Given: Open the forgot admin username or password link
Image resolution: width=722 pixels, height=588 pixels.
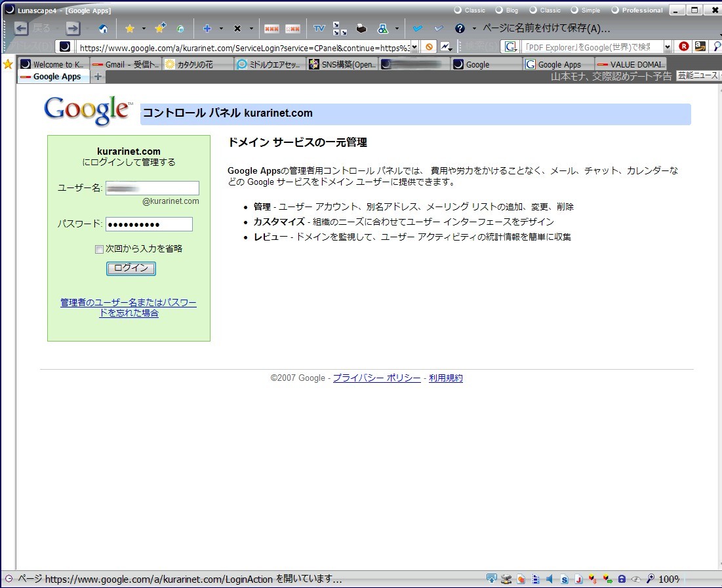Looking at the screenshot, I should pyautogui.click(x=129, y=307).
